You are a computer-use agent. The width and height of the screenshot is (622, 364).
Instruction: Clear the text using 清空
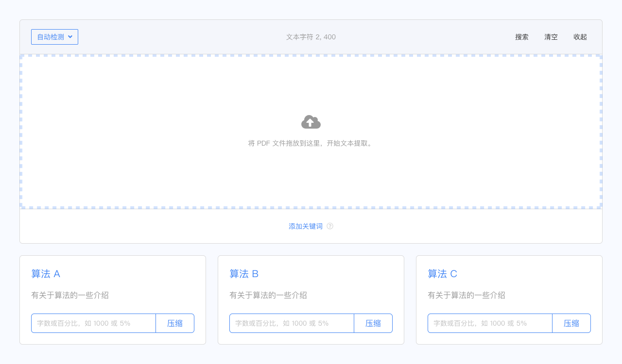[x=551, y=37]
